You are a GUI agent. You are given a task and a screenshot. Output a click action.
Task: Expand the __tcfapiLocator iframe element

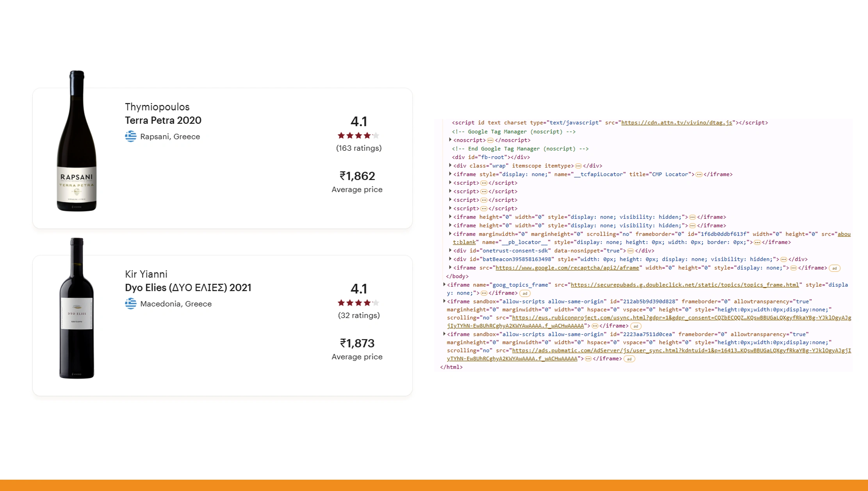tap(451, 174)
